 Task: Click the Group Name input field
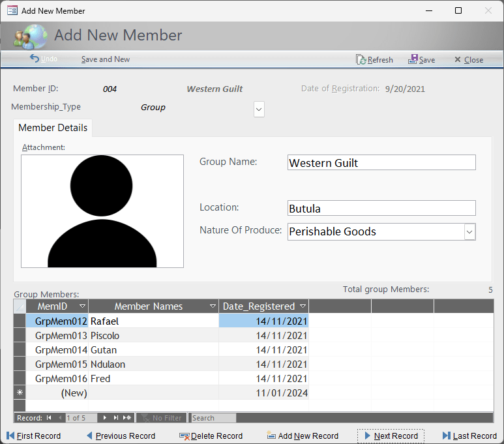pos(381,162)
